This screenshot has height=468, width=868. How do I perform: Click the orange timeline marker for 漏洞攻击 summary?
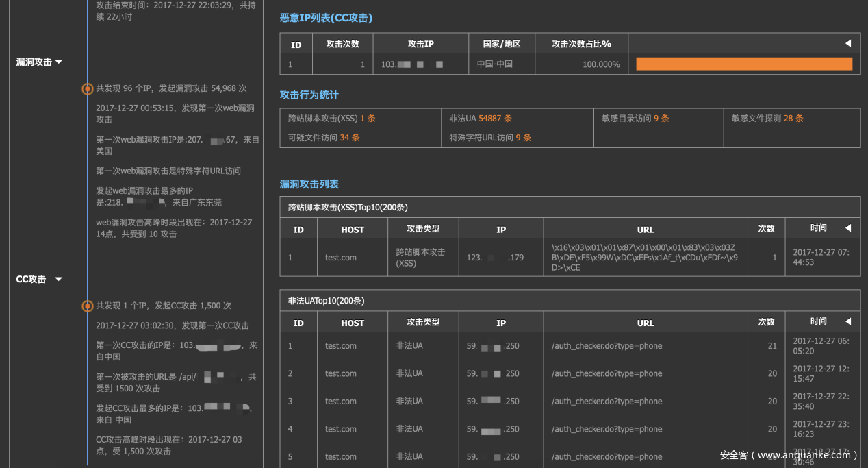[x=87, y=88]
